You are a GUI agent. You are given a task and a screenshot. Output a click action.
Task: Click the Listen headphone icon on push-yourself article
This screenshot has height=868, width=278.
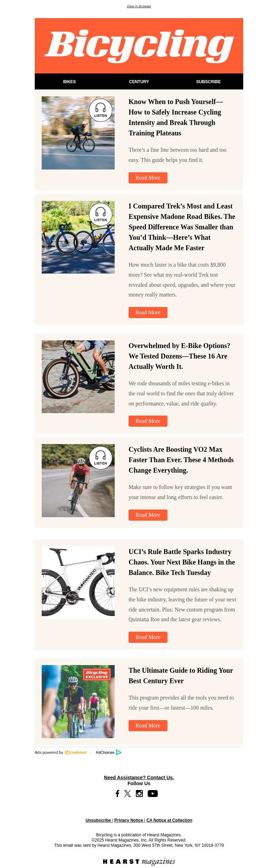100,110
